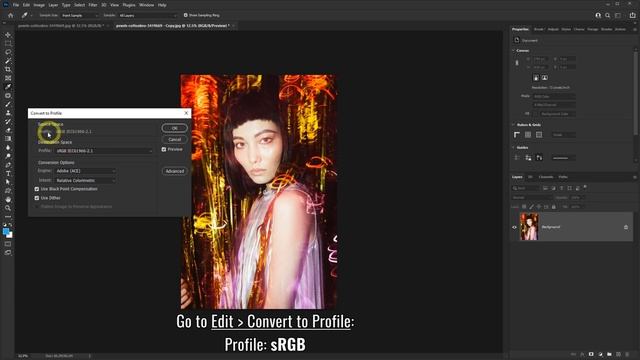Collapse the Rulers & Grids section
This screenshot has height=360, width=640.
pos(513,125)
